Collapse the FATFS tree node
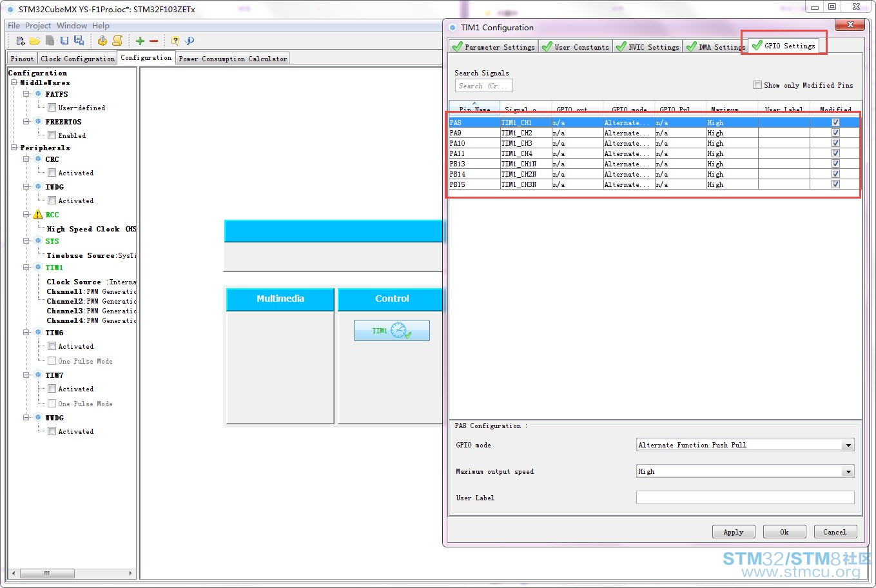Viewport: 876px width, 588px height. coord(26,94)
